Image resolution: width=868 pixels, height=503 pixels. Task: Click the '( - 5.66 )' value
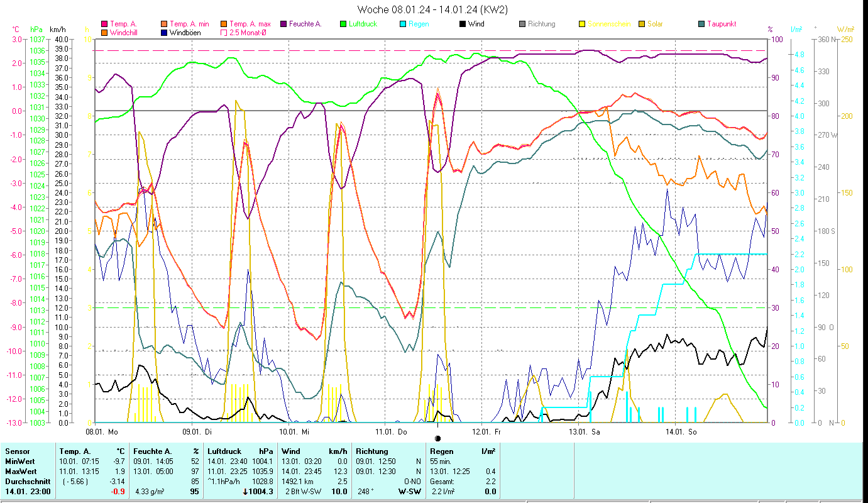tap(76, 482)
